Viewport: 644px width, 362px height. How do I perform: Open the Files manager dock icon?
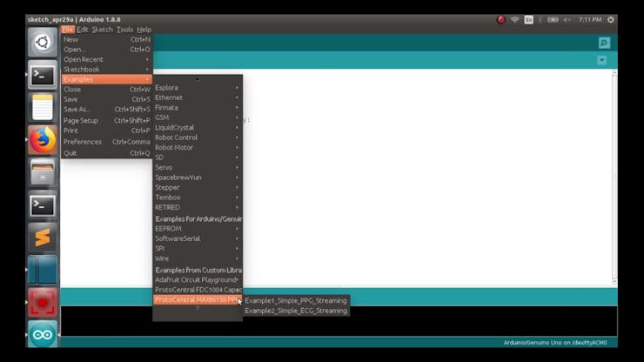[x=43, y=172]
